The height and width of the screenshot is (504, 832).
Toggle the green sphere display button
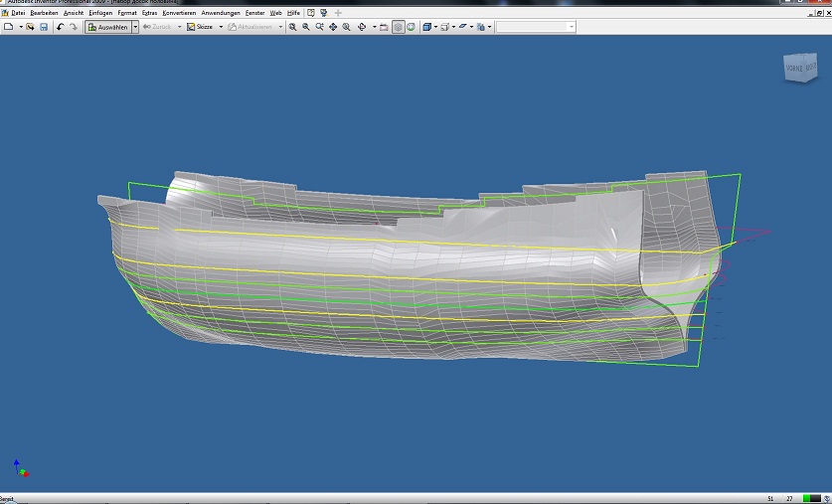click(411, 27)
